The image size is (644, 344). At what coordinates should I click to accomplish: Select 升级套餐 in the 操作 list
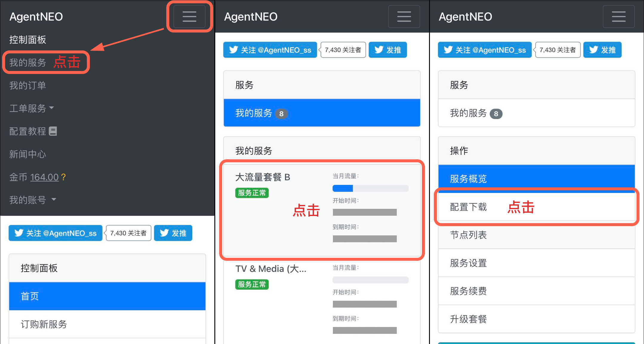pyautogui.click(x=468, y=319)
